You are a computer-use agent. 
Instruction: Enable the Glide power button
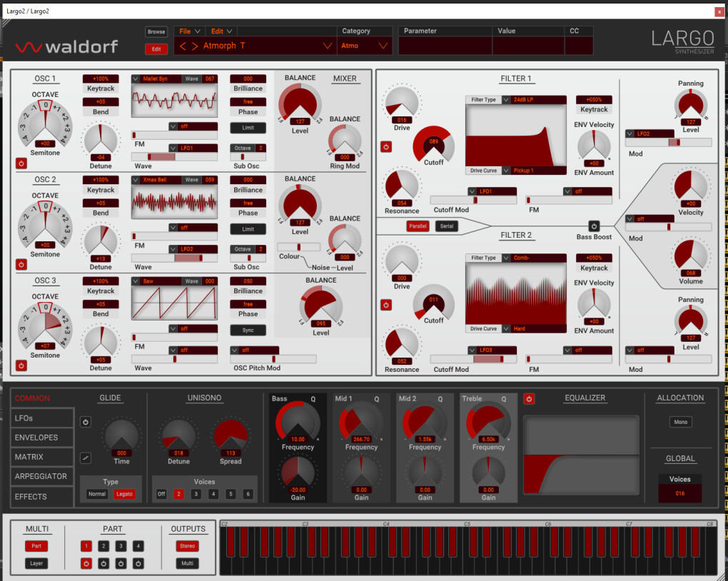[x=86, y=422]
